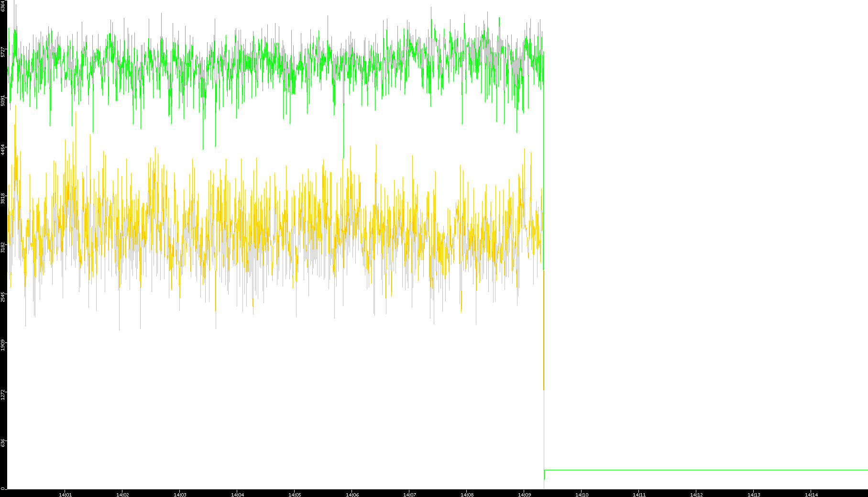Click the 3182 y-axis label
The image size is (868, 497).
pyautogui.click(x=3, y=247)
